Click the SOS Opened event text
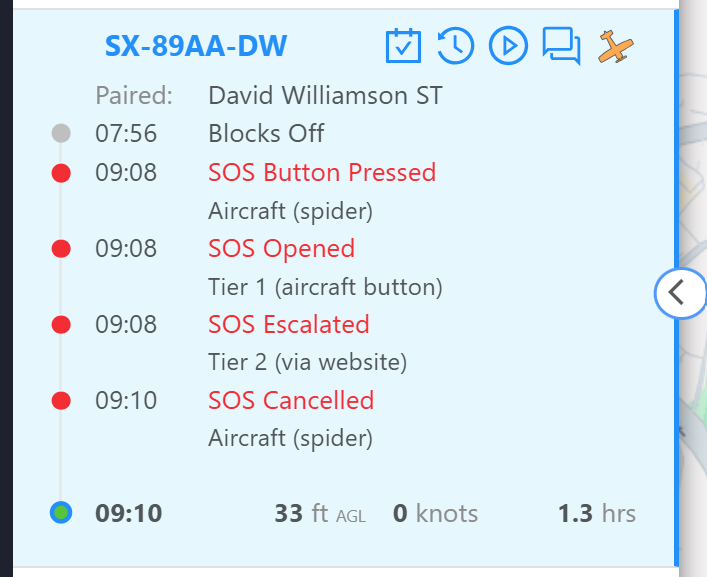The image size is (707, 577). point(281,248)
